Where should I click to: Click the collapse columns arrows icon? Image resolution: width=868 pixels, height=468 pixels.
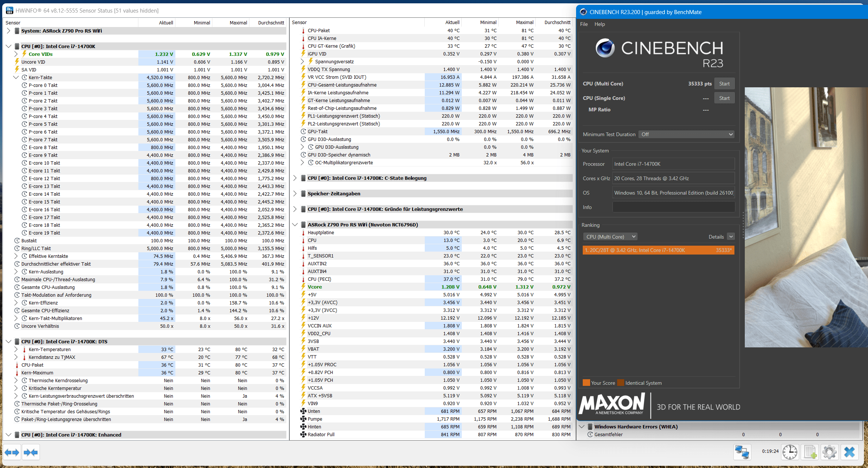[x=30, y=452]
